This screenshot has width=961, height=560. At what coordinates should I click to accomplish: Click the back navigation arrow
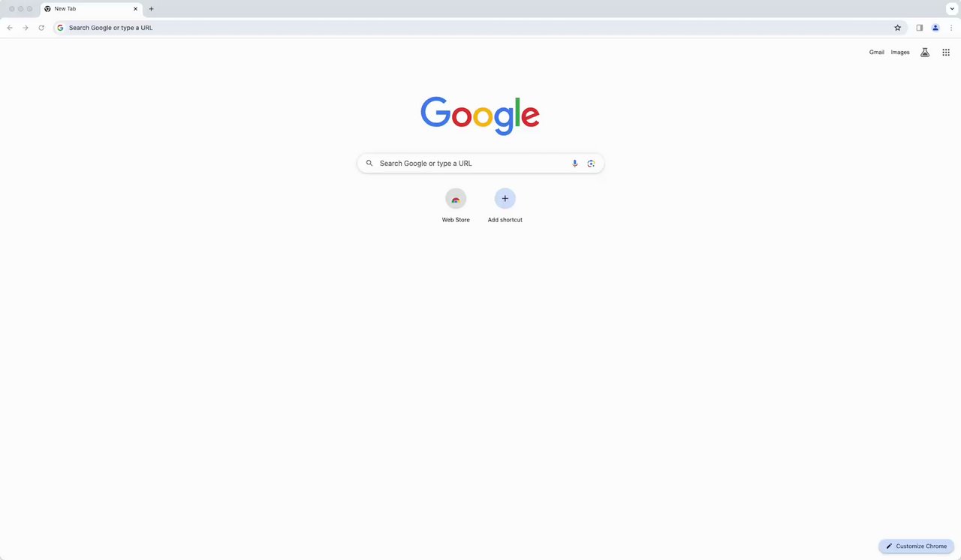[10, 28]
